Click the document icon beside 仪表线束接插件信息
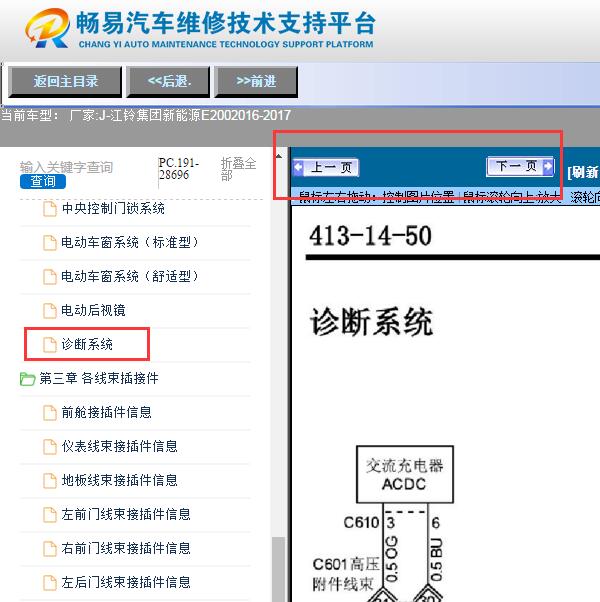Viewport: 600px width, 602px height. coord(50,447)
